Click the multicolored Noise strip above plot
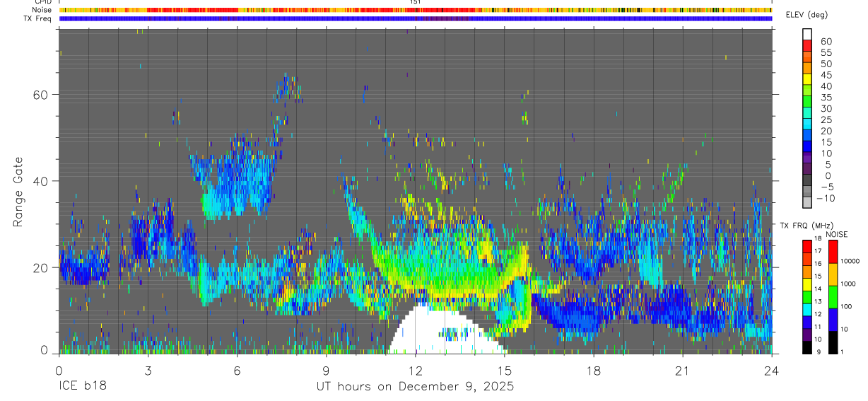The width and height of the screenshot is (868, 401). point(416,10)
